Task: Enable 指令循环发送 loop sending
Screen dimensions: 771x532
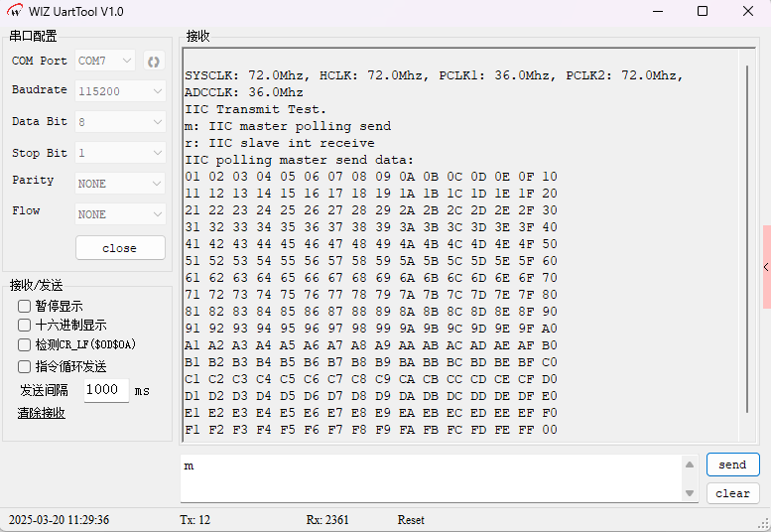Action: click(x=25, y=366)
